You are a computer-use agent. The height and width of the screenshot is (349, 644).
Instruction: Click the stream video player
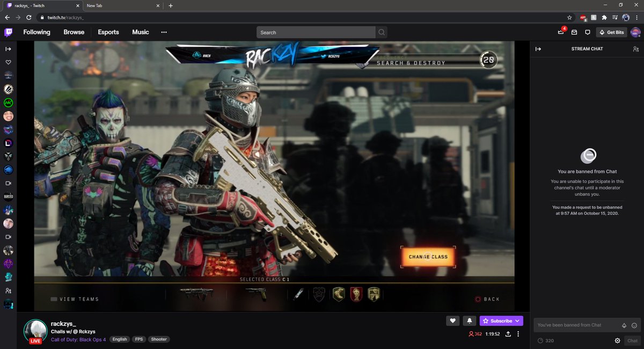tap(274, 176)
